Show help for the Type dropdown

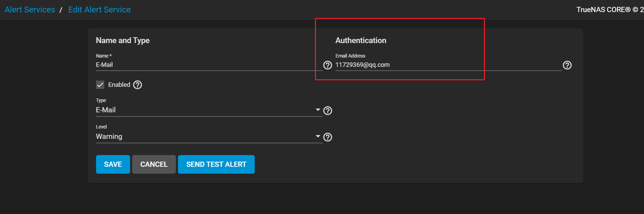coord(328,111)
